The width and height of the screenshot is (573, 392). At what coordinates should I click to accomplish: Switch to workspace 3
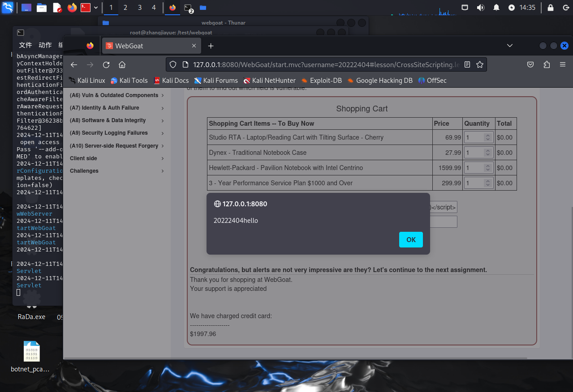(140, 8)
